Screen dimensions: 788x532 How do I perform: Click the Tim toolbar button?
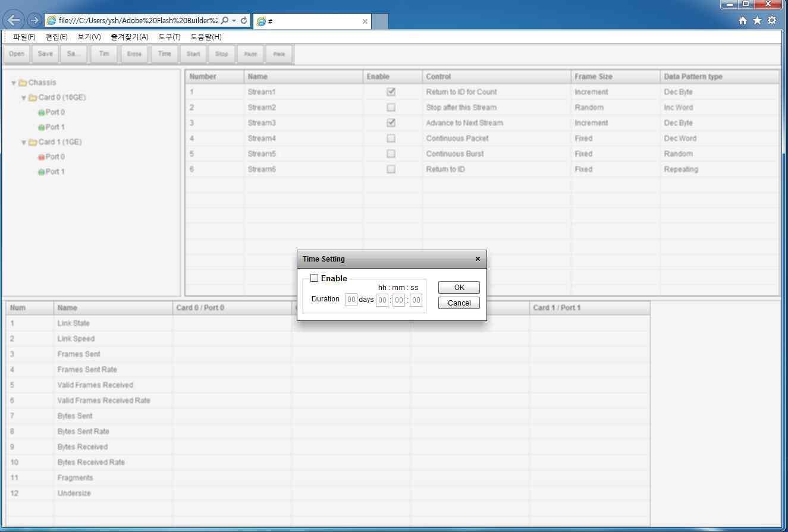coord(104,54)
